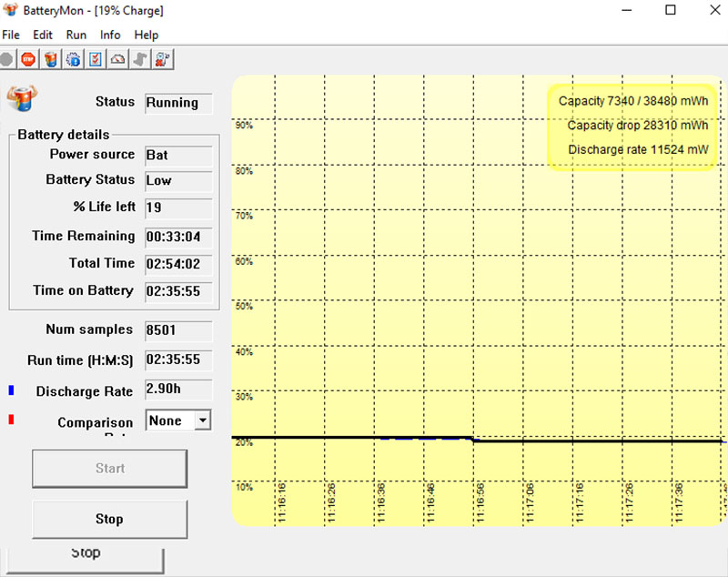Open battery information from the battery toolbar icon

pyautogui.click(x=51, y=59)
